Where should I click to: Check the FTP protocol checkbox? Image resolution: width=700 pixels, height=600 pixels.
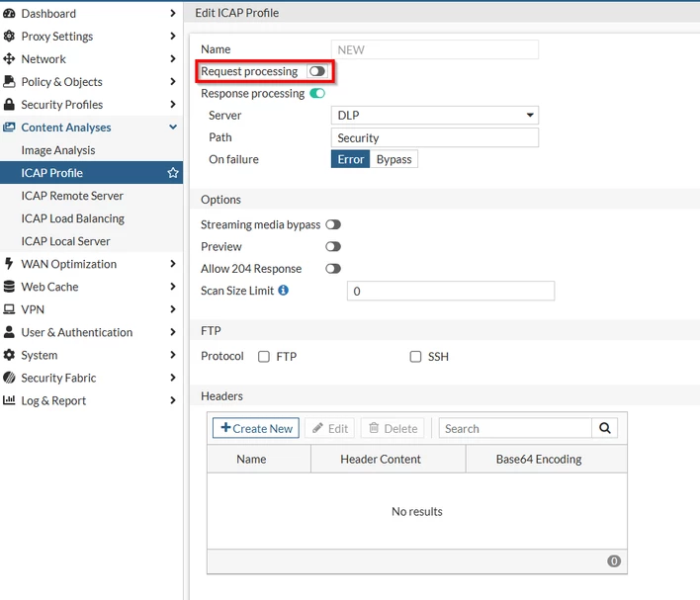coord(264,356)
